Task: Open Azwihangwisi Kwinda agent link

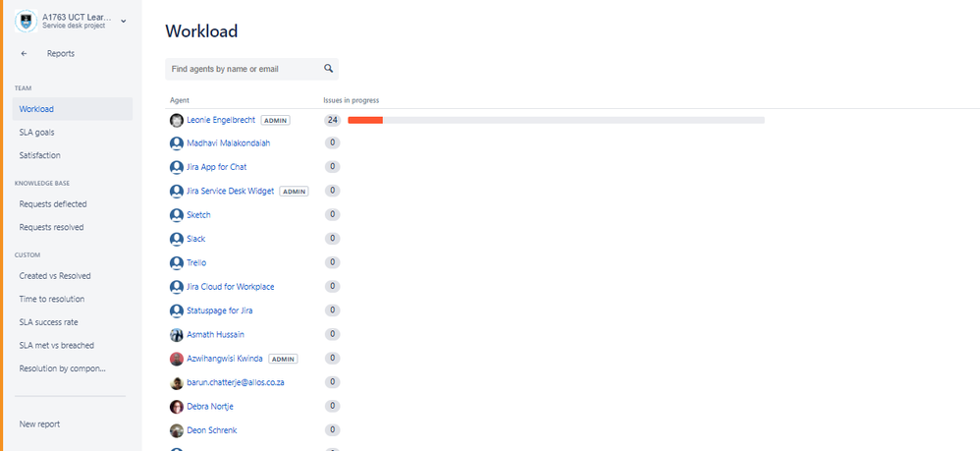Action: coord(225,359)
